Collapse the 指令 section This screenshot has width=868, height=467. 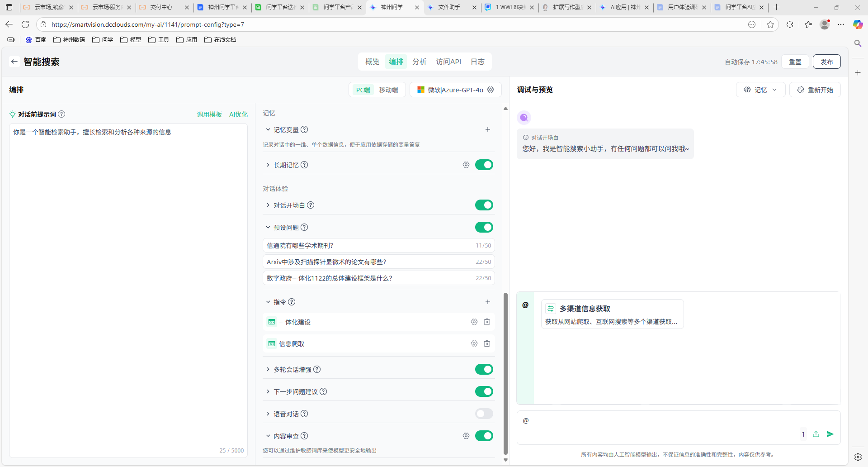(268, 302)
